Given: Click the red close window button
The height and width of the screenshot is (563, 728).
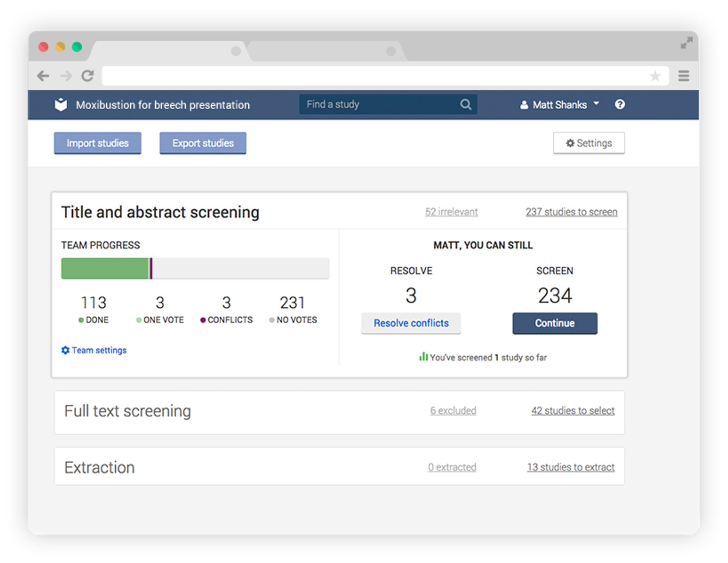Looking at the screenshot, I should [x=43, y=47].
